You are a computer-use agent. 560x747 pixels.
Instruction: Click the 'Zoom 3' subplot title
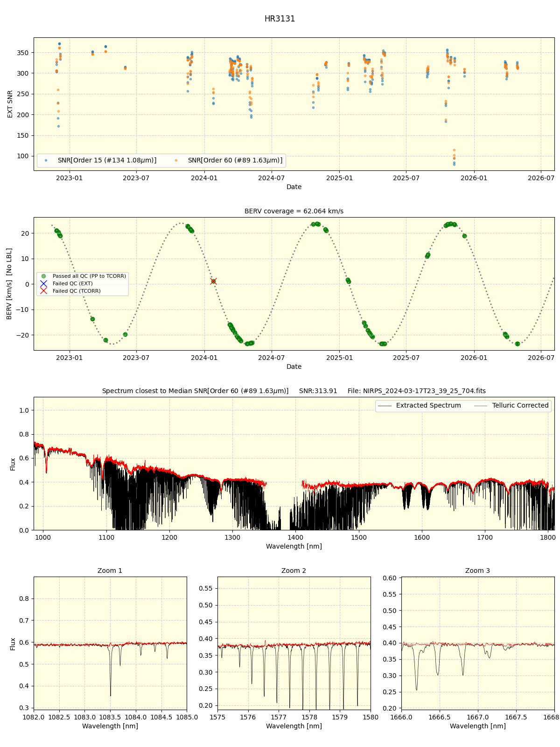click(478, 571)
